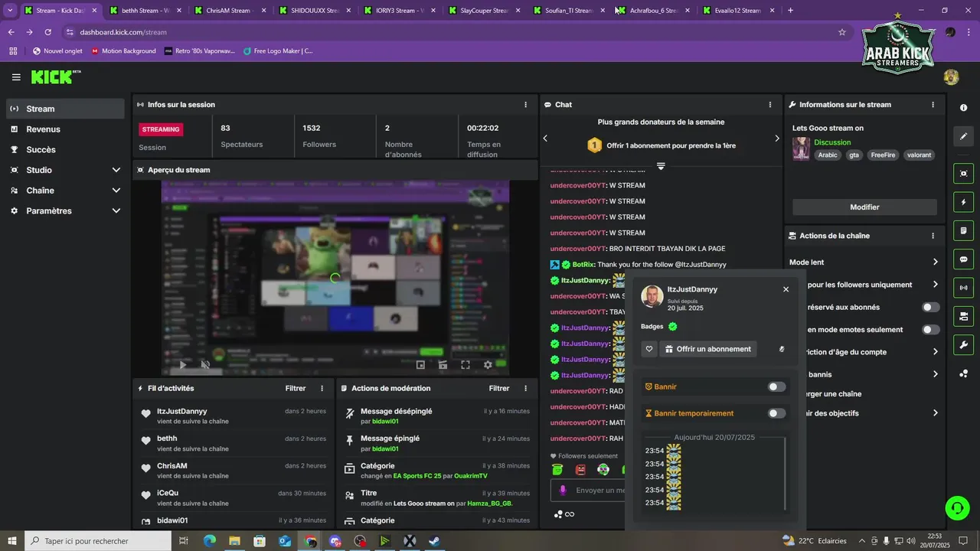The image size is (980, 551).
Task: Expand the Chaîne sidebar section
Action: (116, 191)
